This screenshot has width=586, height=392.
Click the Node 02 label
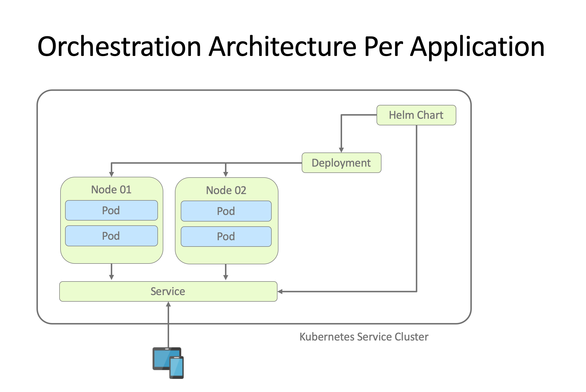pos(226,190)
